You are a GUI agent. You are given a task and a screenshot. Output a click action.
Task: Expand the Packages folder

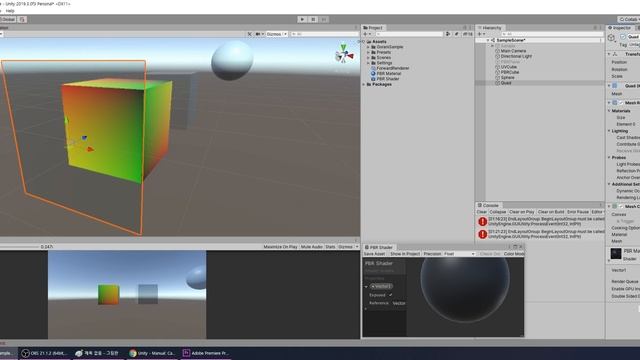[364, 84]
